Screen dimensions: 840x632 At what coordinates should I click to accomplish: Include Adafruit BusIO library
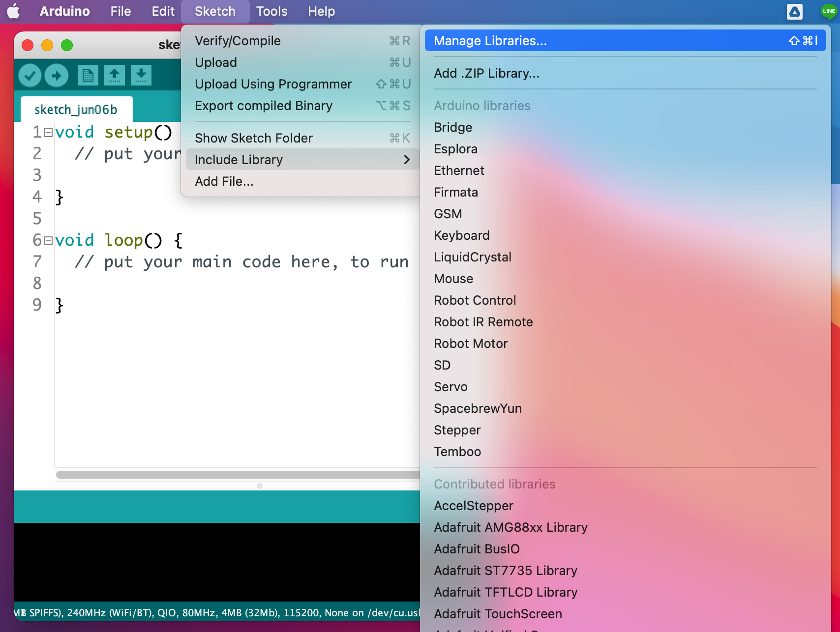625,549
